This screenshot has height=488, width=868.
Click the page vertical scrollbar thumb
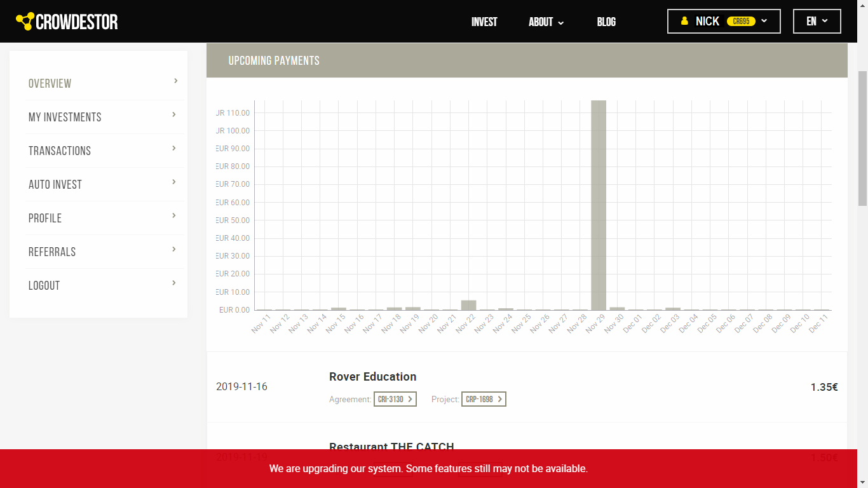point(862,137)
